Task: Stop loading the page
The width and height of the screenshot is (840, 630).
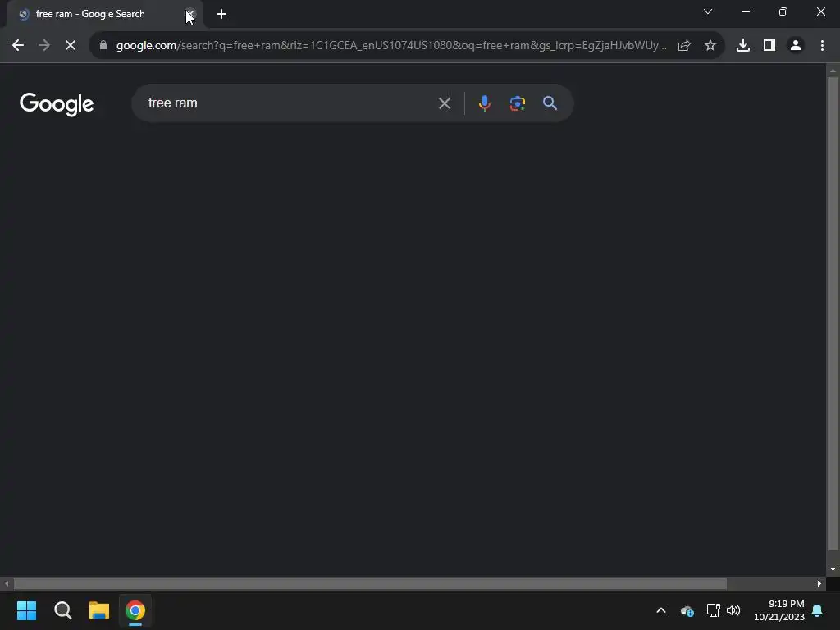Action: (71, 46)
